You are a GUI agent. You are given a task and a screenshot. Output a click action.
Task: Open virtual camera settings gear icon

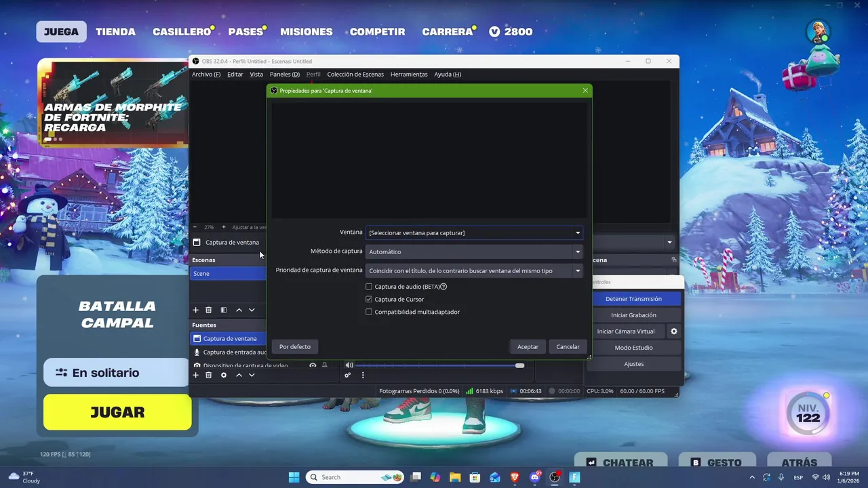pos(674,331)
